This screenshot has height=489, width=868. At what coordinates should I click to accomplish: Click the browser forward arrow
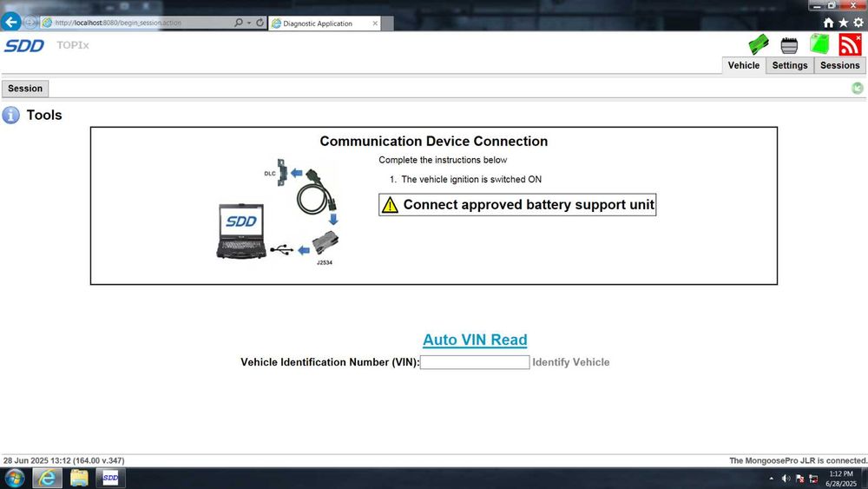pos(30,23)
